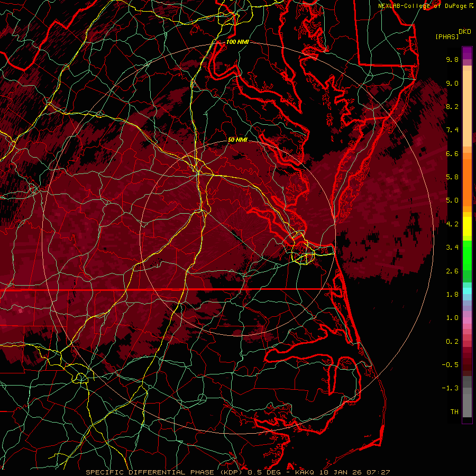
Task: Click the orange color bar segment
Action: tap(467, 182)
